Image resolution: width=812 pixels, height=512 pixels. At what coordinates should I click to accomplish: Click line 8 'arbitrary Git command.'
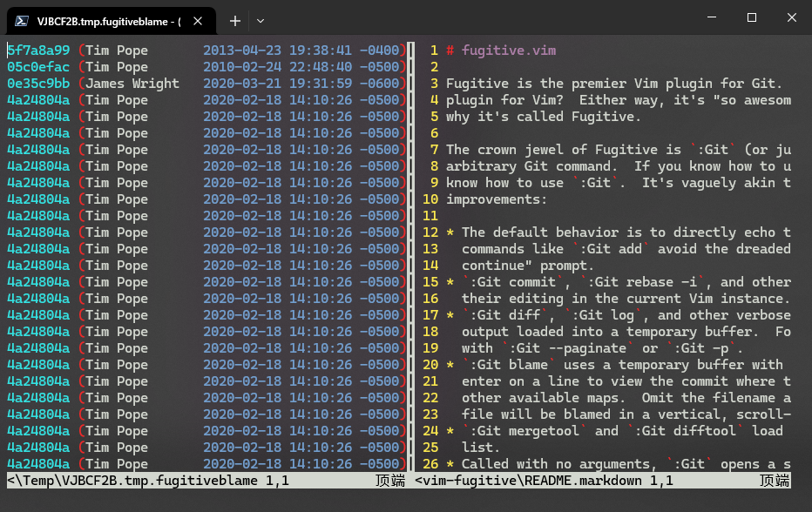coord(619,166)
